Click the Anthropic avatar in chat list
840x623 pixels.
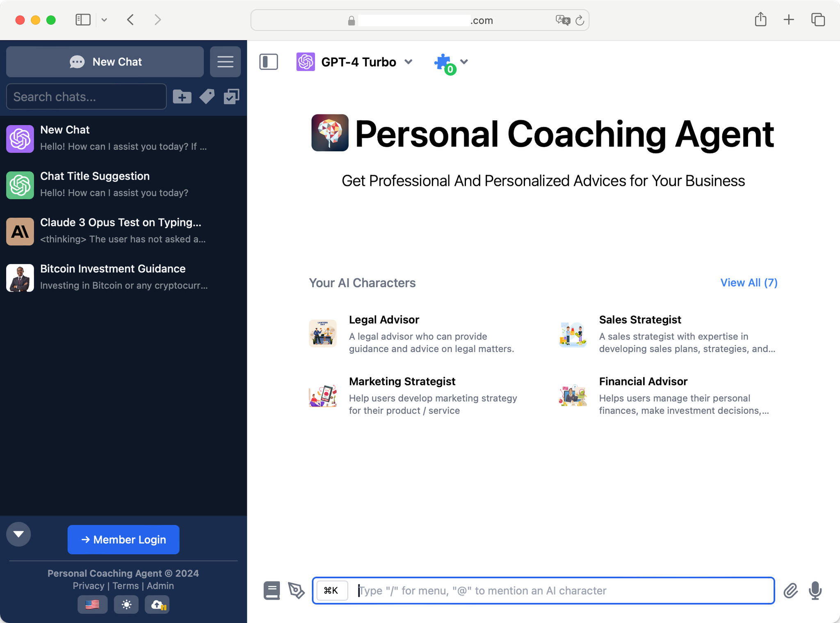20,231
